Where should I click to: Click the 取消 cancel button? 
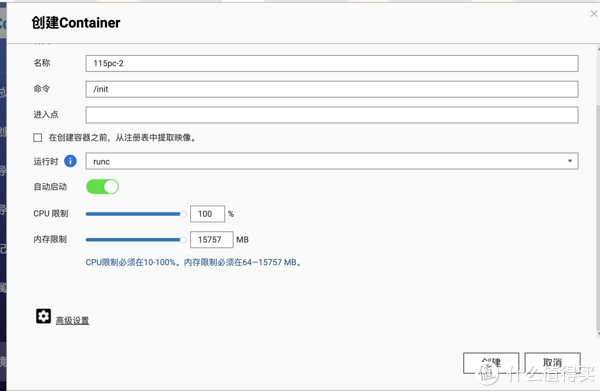553,363
